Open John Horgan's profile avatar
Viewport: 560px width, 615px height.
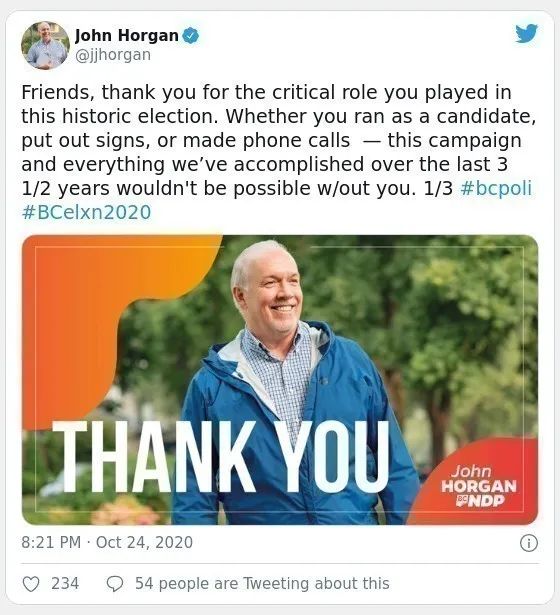tap(45, 45)
